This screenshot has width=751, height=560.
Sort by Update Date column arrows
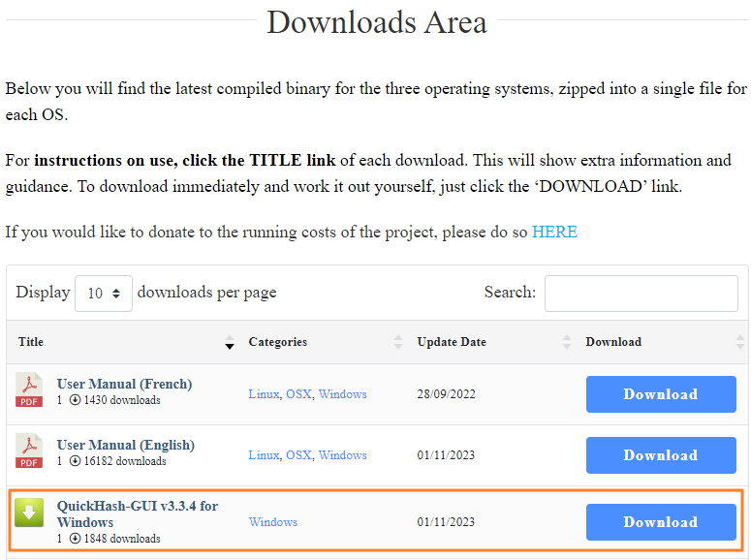(566, 342)
